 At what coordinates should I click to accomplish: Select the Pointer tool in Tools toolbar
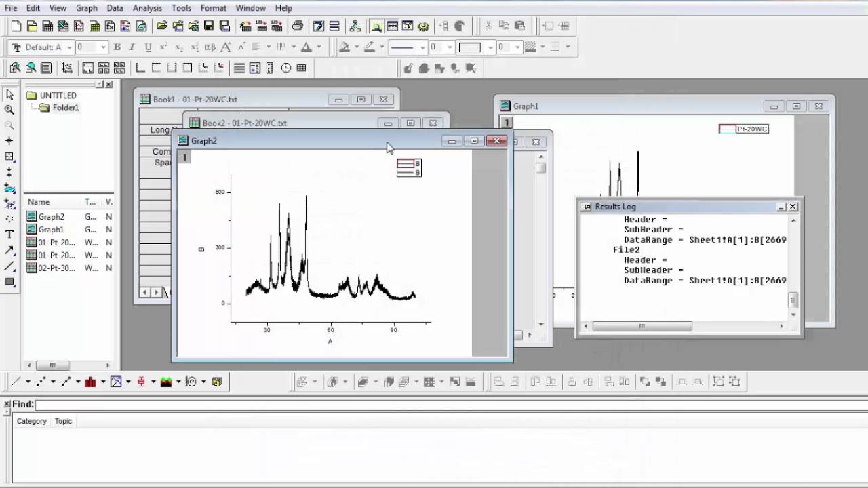point(9,94)
